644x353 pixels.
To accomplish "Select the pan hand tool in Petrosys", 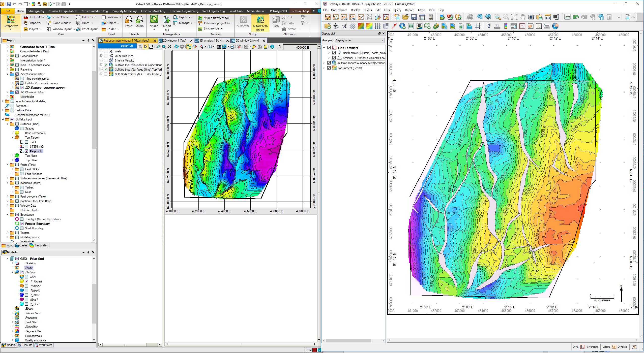I will click(x=523, y=17).
